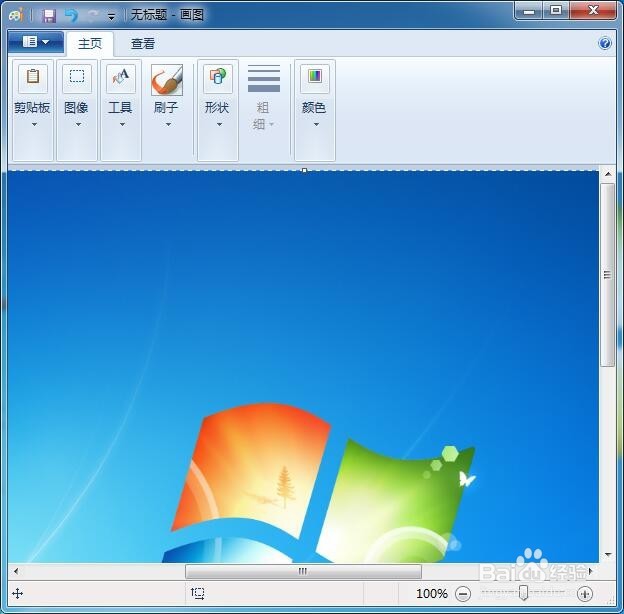624x614 pixels.
Task: Click the 图像 selection rectangle icon
Action: [77, 77]
